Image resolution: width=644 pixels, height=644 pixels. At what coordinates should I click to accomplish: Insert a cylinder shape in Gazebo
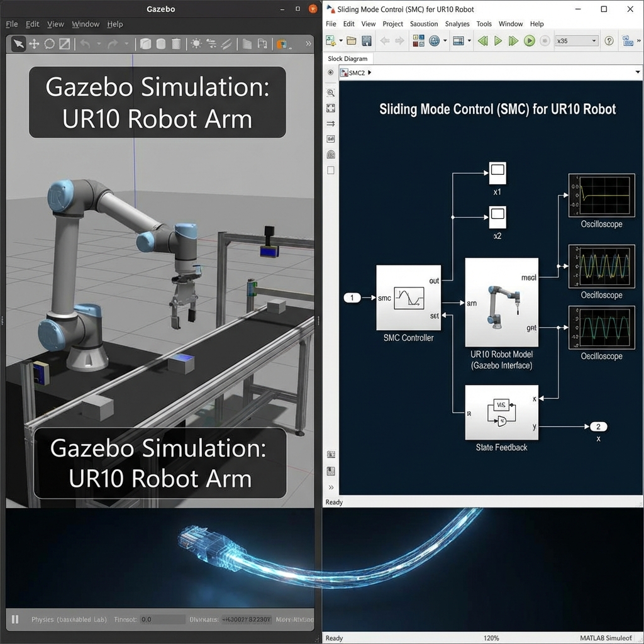[176, 43]
